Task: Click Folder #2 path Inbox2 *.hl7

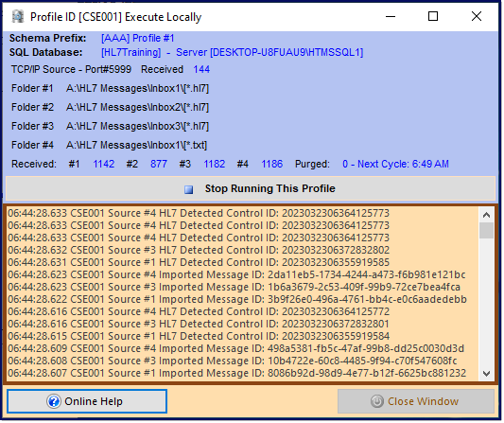Action: [137, 108]
